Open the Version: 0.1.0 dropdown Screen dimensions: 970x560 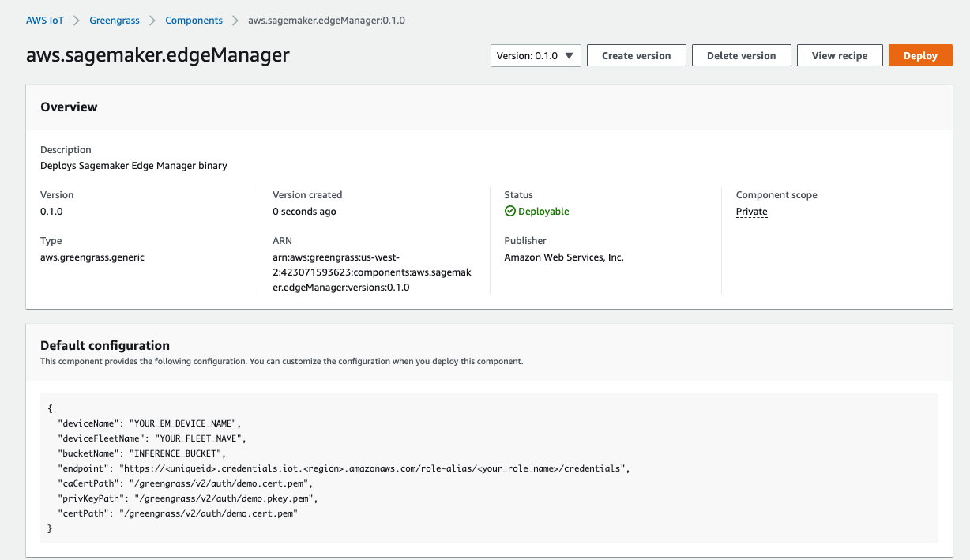[536, 55]
